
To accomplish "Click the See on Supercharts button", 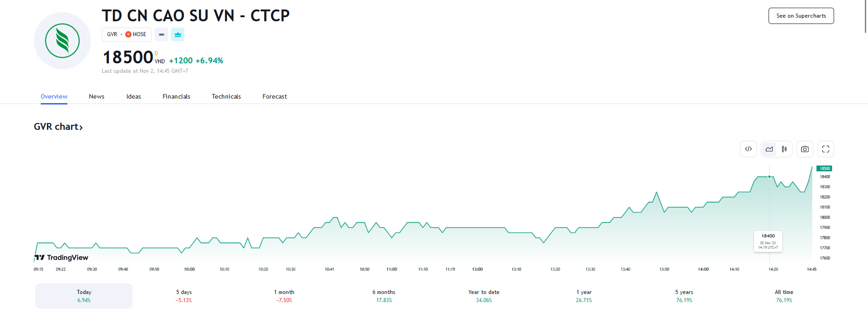I will [801, 15].
